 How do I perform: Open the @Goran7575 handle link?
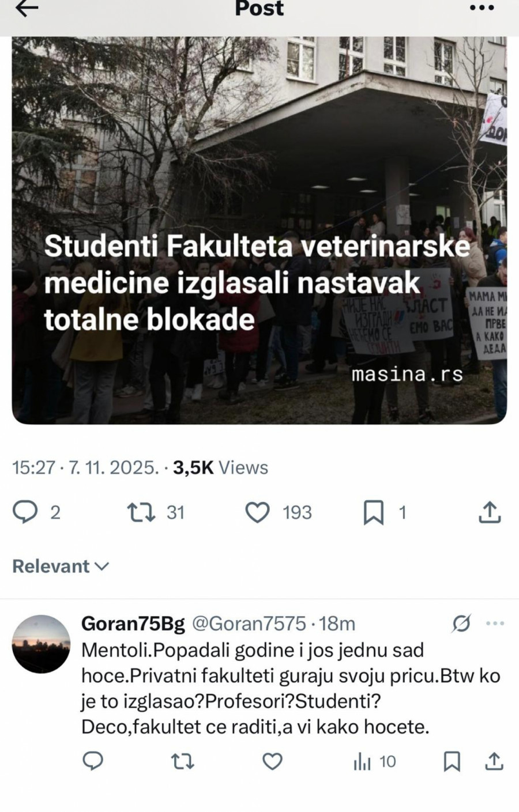point(249,624)
